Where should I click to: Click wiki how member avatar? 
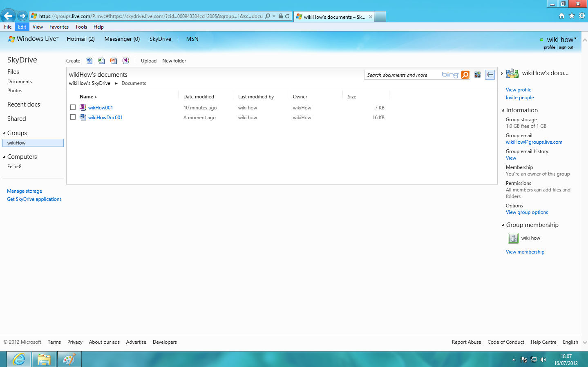pos(513,238)
